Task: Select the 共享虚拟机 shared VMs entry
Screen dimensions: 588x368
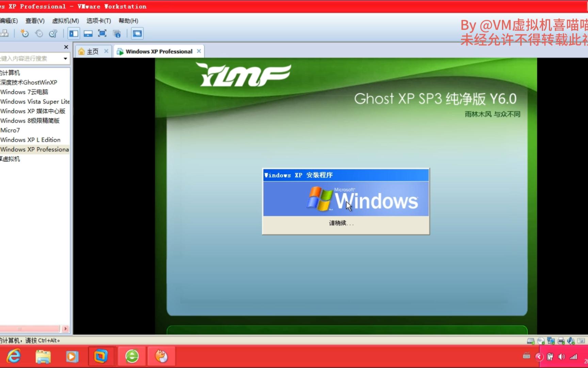Action: pos(10,159)
